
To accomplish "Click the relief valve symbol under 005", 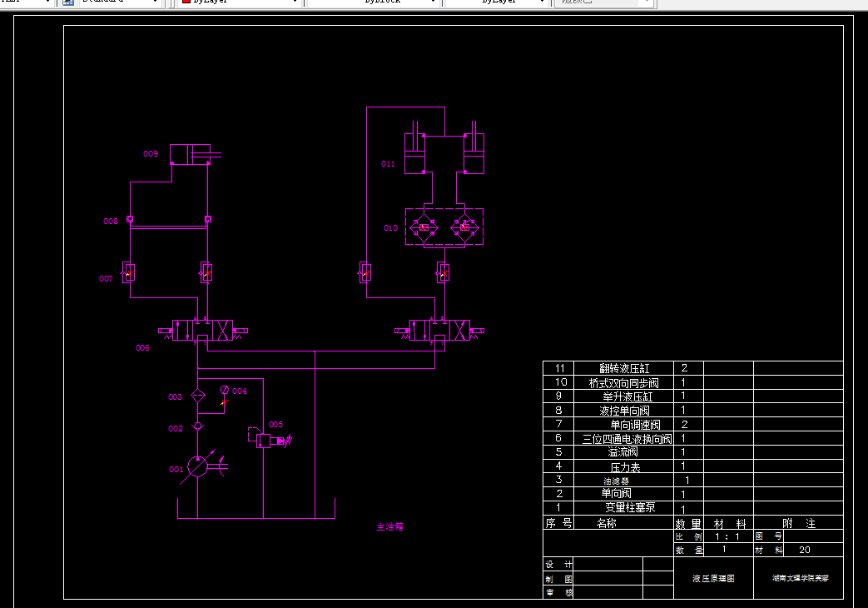I will point(264,441).
